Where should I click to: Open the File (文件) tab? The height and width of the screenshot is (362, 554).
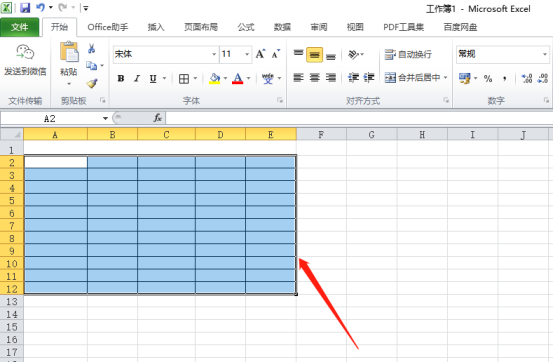pyautogui.click(x=20, y=27)
